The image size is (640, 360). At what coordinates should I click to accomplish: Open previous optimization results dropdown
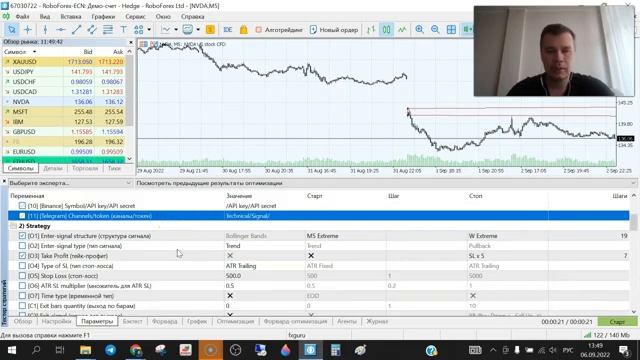(386, 183)
